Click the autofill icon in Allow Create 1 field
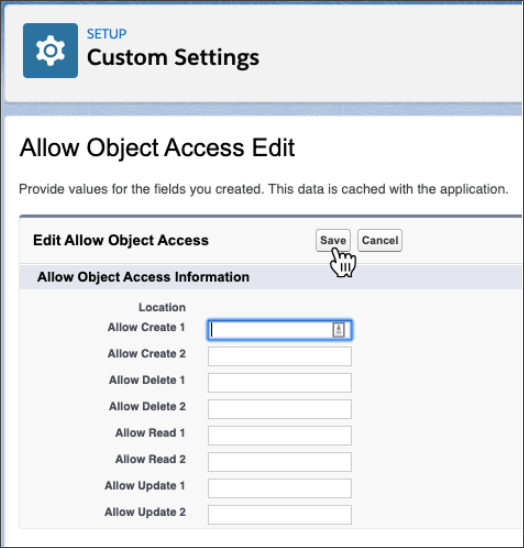The image size is (524, 548). [x=338, y=330]
